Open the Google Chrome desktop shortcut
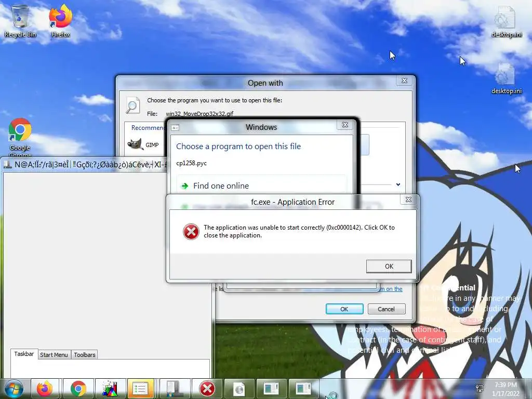Viewport: 532px width, 399px height. pos(20,137)
